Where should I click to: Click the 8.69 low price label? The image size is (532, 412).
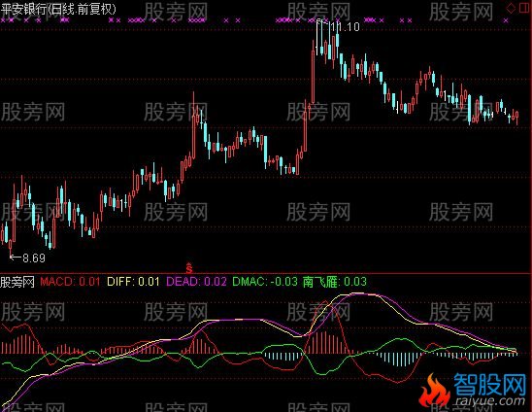point(34,257)
